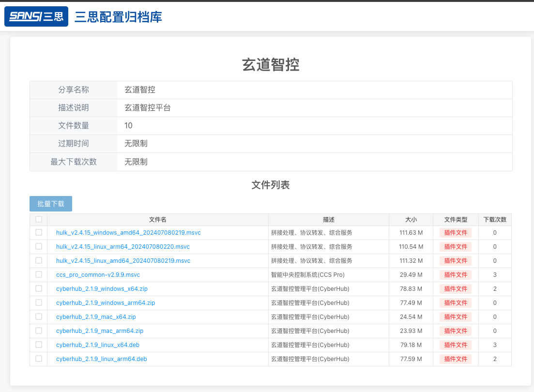
Task: Click the 下载次数 column header
Action: click(x=495, y=220)
